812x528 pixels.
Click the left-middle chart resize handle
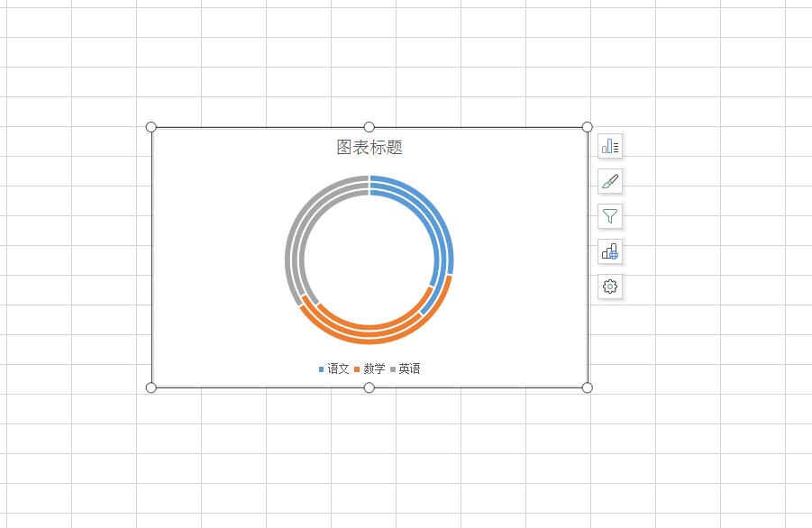point(150,258)
